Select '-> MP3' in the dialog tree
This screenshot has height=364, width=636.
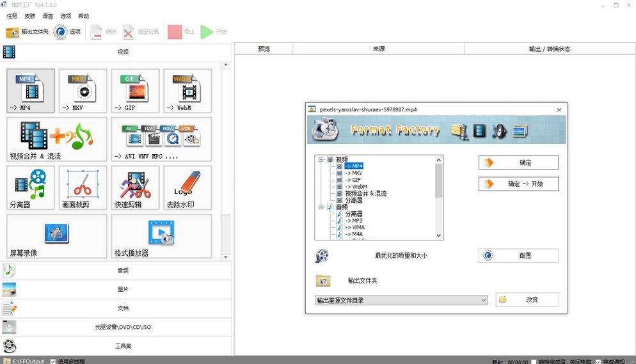click(354, 221)
